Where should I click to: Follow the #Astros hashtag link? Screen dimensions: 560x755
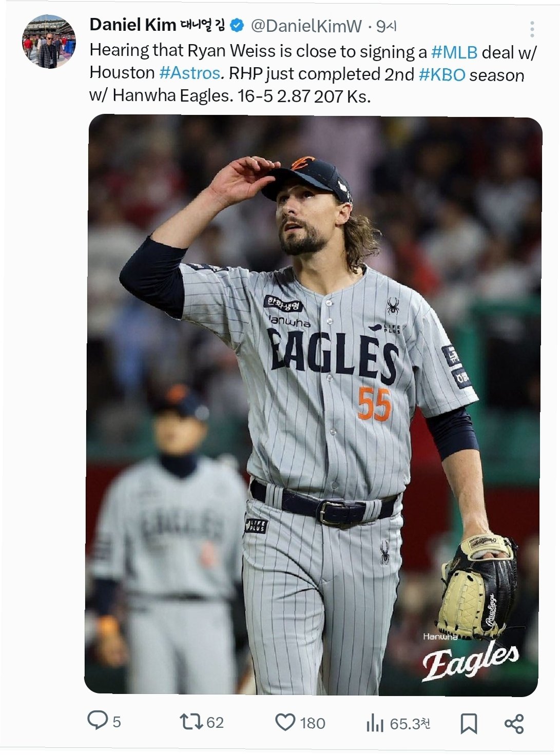[189, 73]
